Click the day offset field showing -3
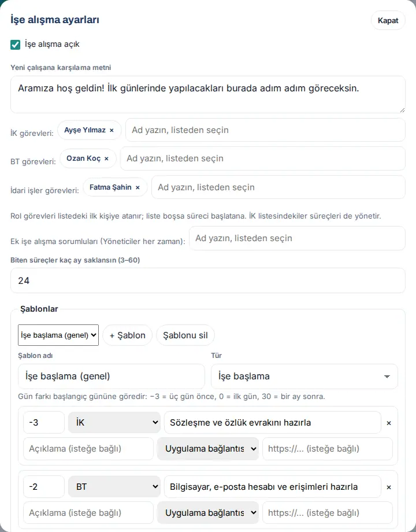 click(44, 422)
